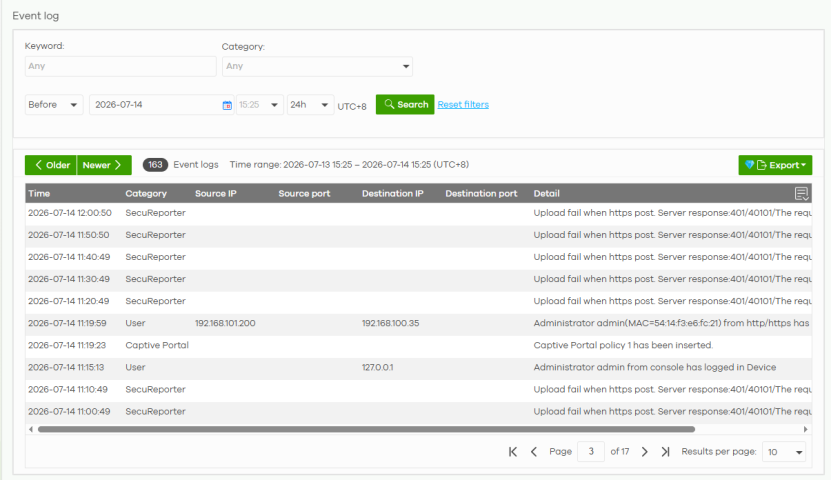Open the Category filter dropdown

(x=317, y=66)
